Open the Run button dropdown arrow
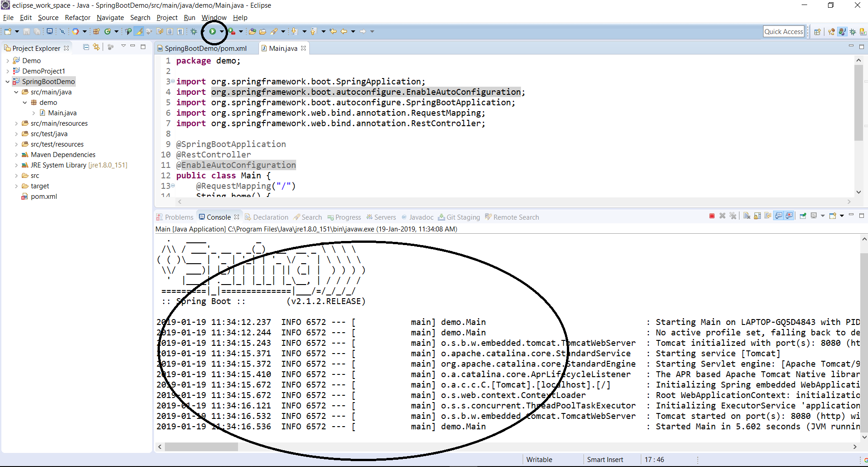 [x=221, y=31]
